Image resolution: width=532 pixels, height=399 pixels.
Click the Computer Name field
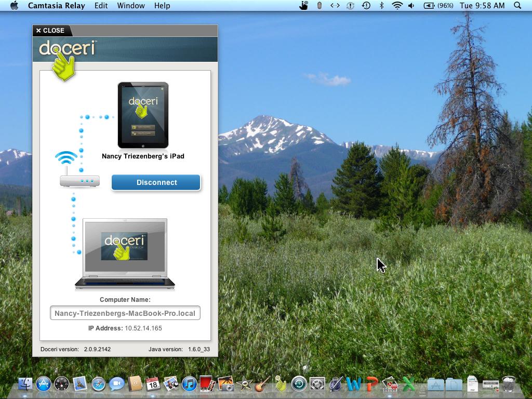[125, 313]
